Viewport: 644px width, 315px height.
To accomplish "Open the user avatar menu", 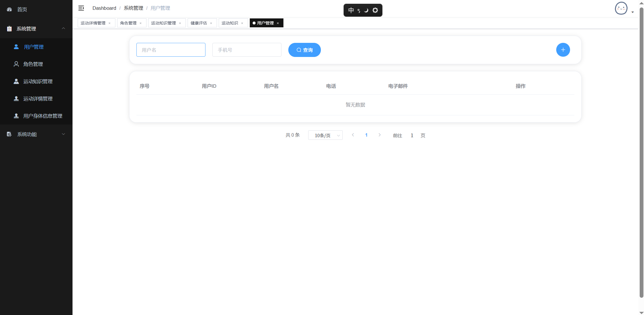I will [621, 8].
